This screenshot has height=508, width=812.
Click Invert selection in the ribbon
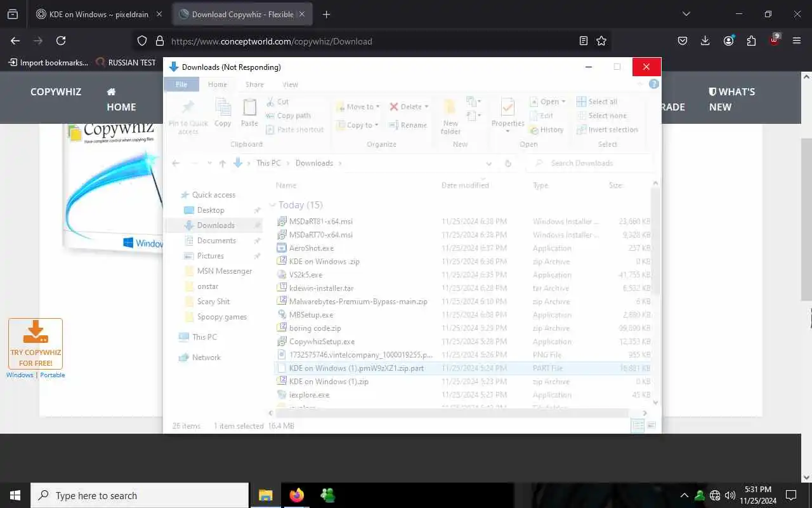[x=607, y=130]
